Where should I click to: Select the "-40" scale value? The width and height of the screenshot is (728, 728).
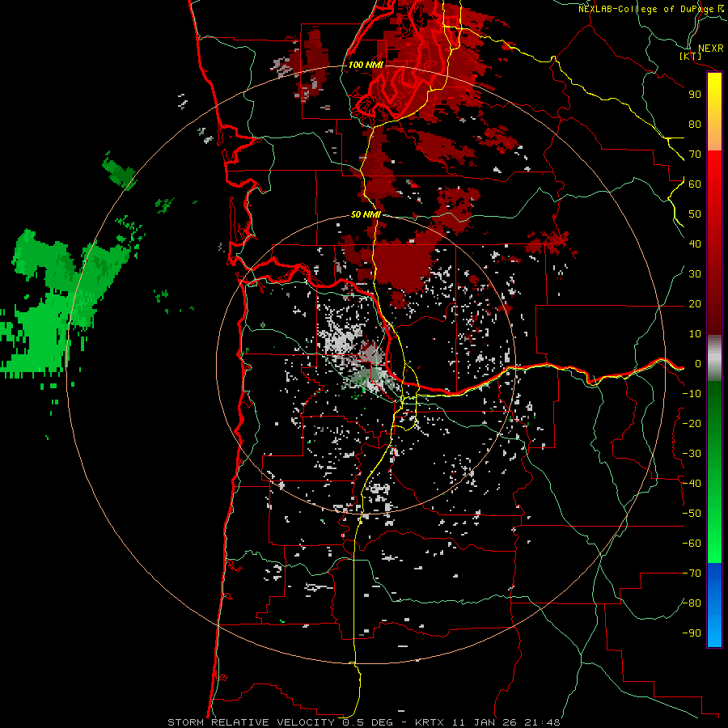tap(692, 484)
